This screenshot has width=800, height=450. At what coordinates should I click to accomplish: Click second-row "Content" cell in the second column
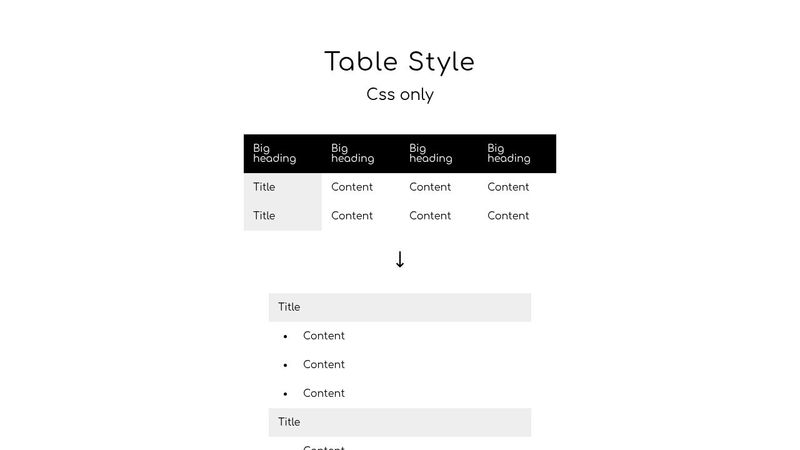coord(352,216)
